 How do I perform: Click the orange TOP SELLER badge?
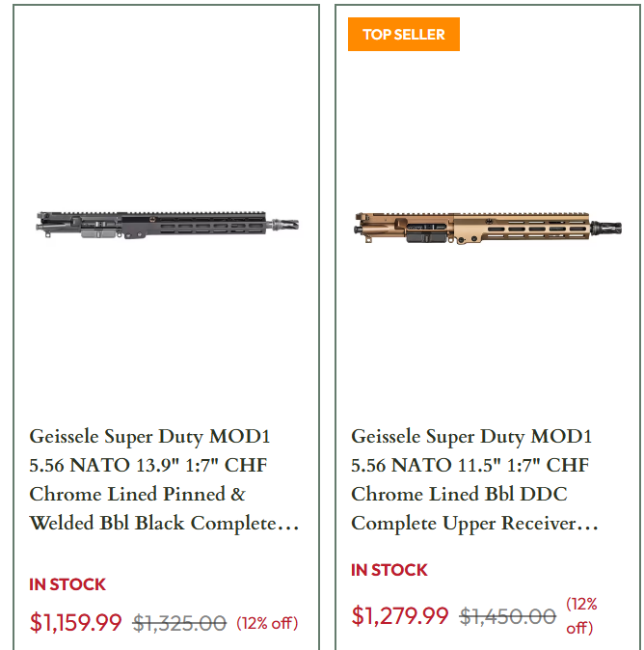coord(404,35)
